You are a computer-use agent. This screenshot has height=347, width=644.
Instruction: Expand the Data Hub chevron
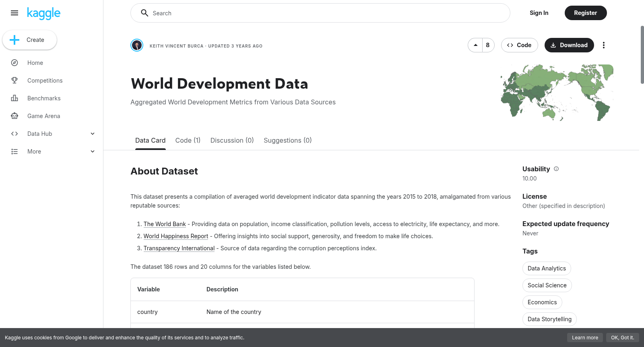point(93,134)
